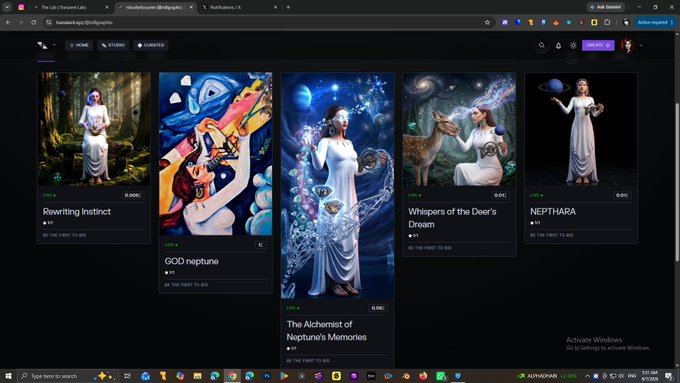
Task: Open Google Chrome from the taskbar
Action: click(x=232, y=376)
